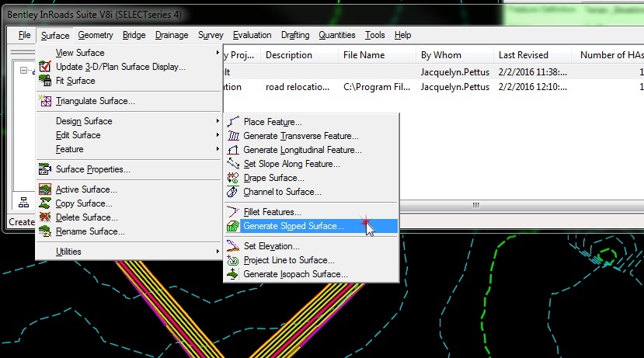The width and height of the screenshot is (644, 358).
Task: Open the Tools menu
Action: coord(375,35)
